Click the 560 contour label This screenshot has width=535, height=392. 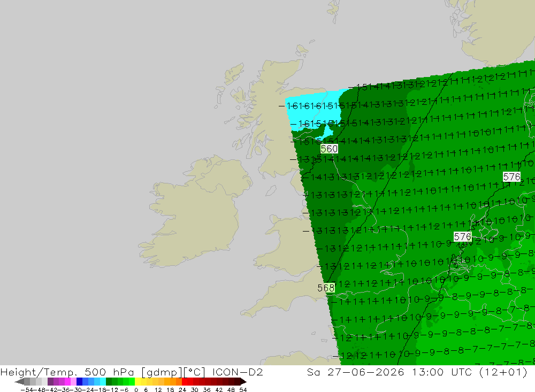coord(329,149)
